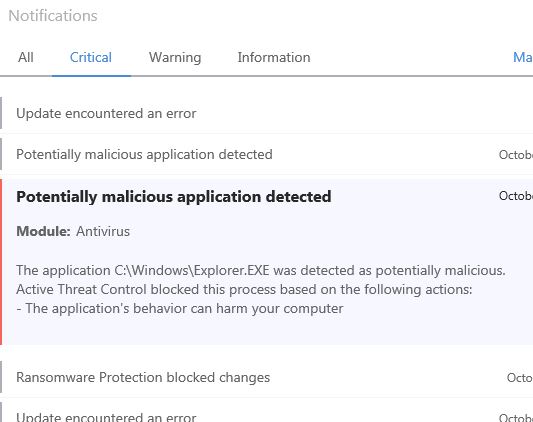Click the "Octo" date next to Ransomware Protection
Viewport: 533px width, 422px height.
(520, 378)
